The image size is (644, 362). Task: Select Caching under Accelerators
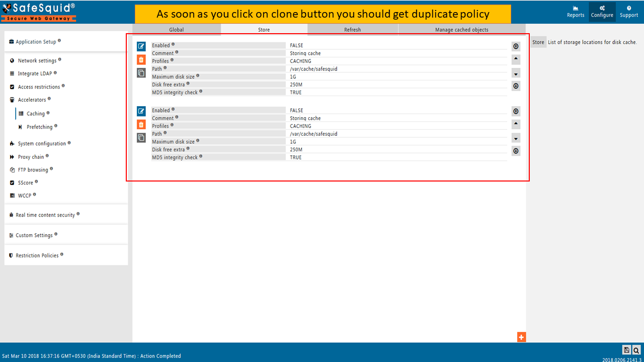[x=36, y=114]
